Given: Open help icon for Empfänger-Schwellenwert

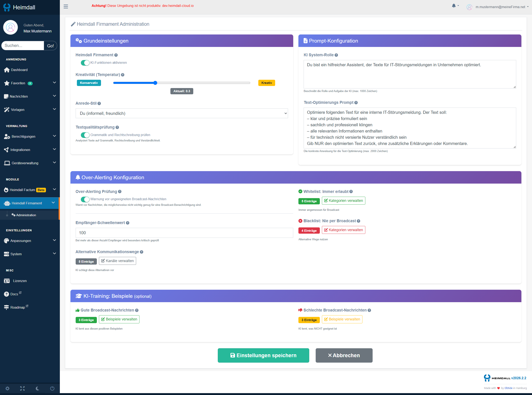Looking at the screenshot, I should point(128,223).
